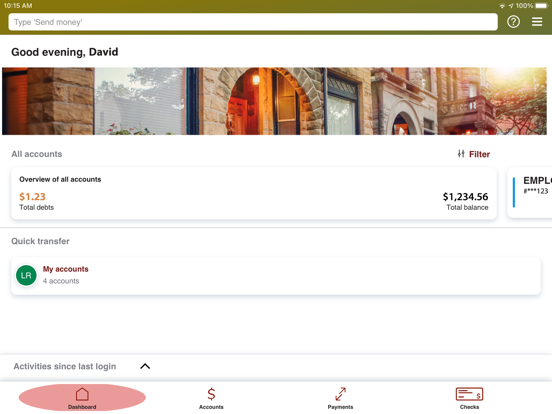Viewport: 552px width, 414px height.
Task: Click the 'Total balance' label
Action: coord(467,207)
